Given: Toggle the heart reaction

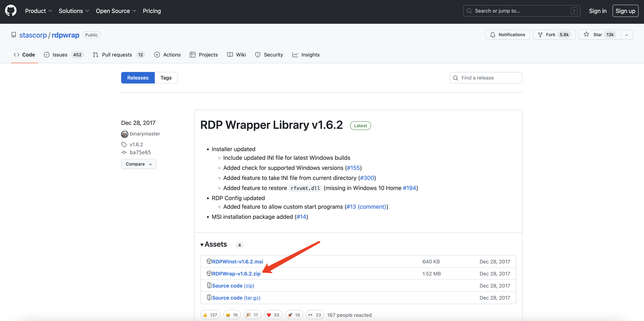Looking at the screenshot, I should 273,315.
